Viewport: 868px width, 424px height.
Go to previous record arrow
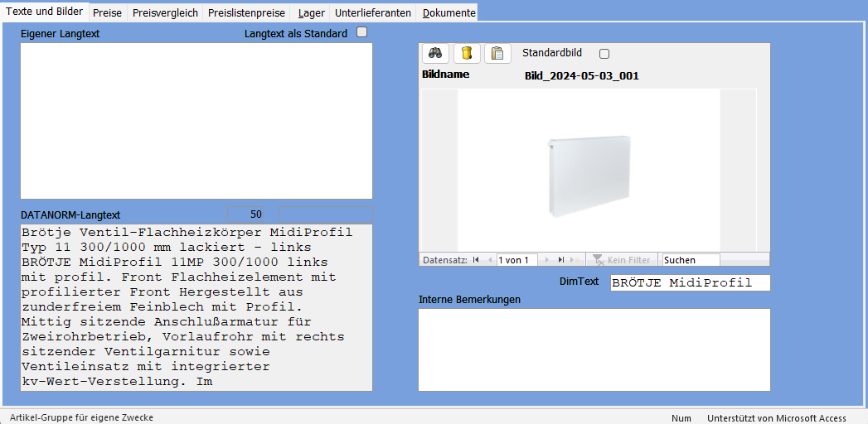(489, 260)
